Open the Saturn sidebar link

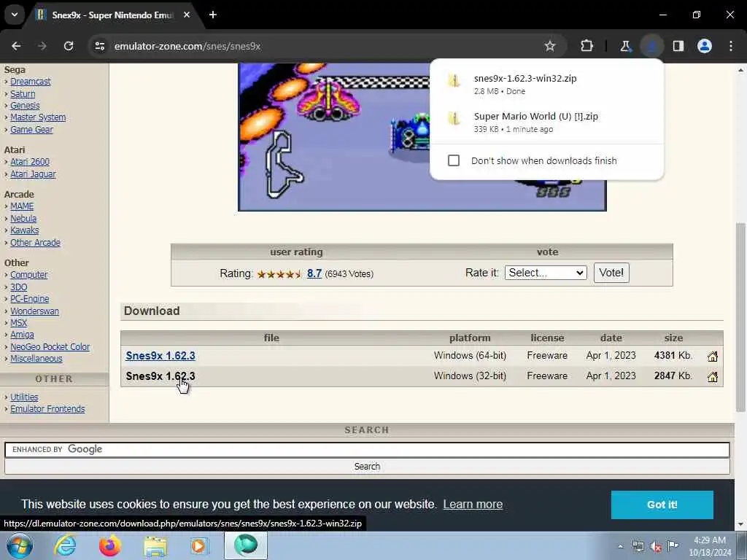click(23, 94)
